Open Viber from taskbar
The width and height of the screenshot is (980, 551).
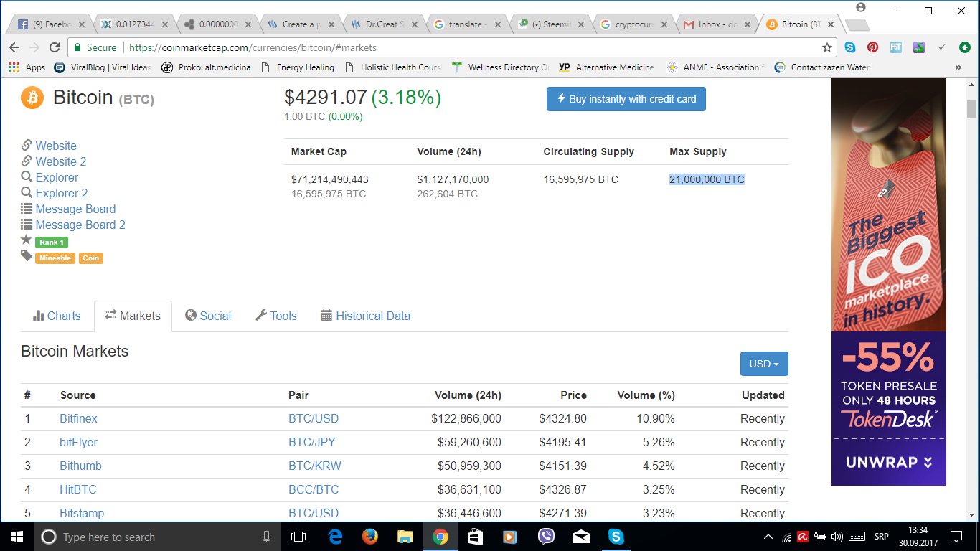[x=546, y=537]
